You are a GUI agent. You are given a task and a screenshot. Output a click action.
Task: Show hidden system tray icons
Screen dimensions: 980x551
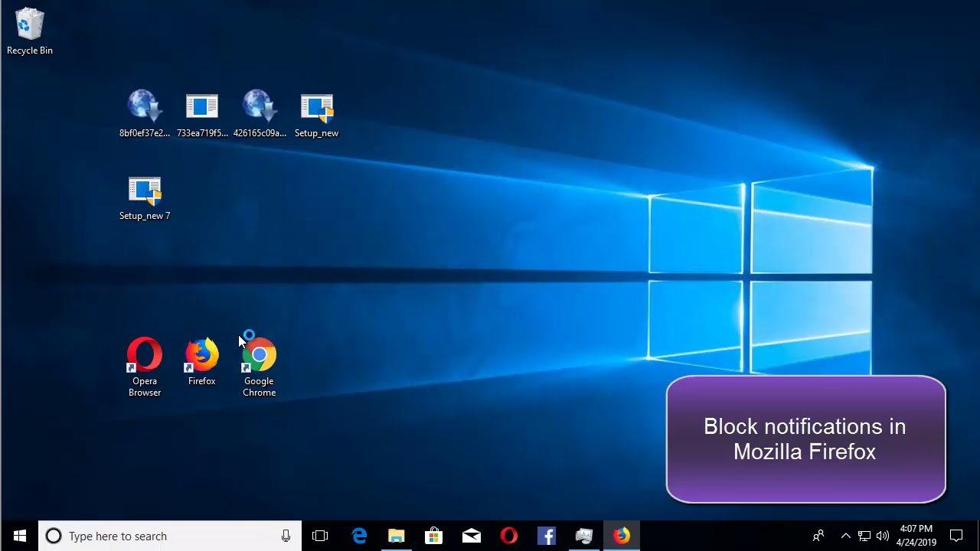click(846, 536)
